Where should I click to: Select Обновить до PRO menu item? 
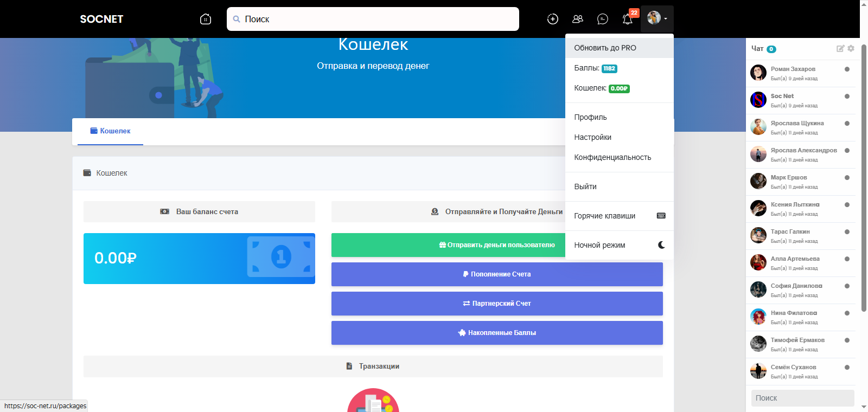click(620, 48)
